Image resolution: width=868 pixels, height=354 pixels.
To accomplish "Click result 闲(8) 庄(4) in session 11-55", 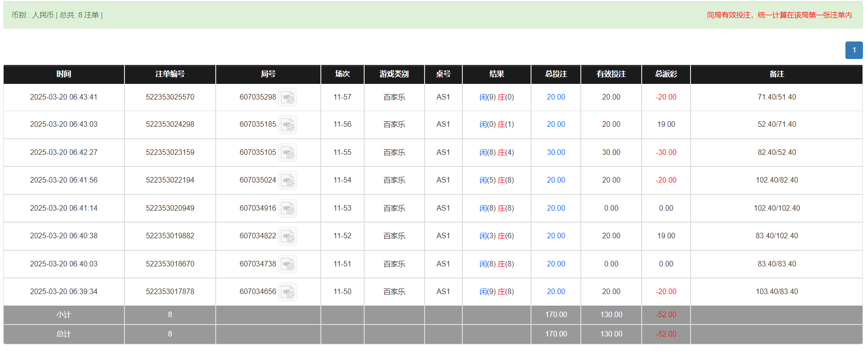I will click(496, 153).
